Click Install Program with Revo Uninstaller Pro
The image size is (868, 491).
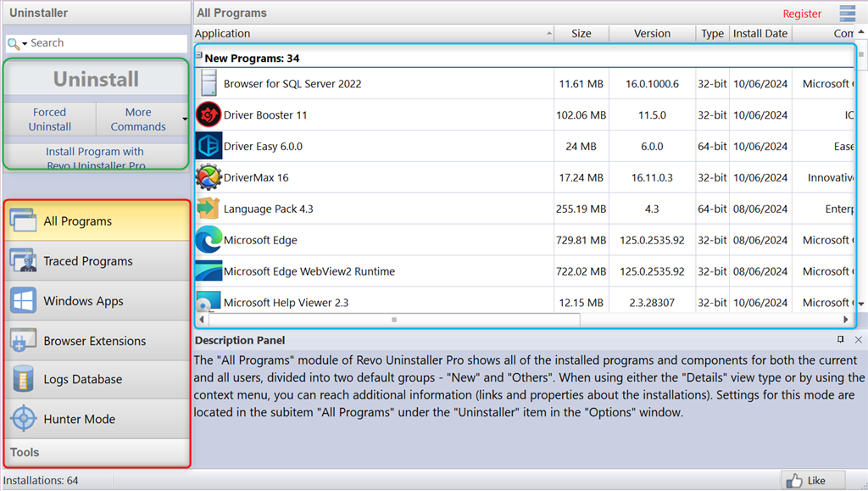96,157
